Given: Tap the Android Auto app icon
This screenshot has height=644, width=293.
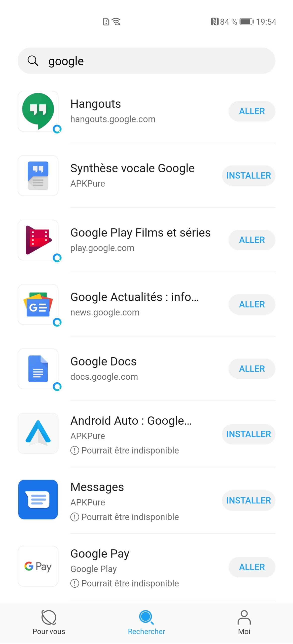Looking at the screenshot, I should (38, 433).
